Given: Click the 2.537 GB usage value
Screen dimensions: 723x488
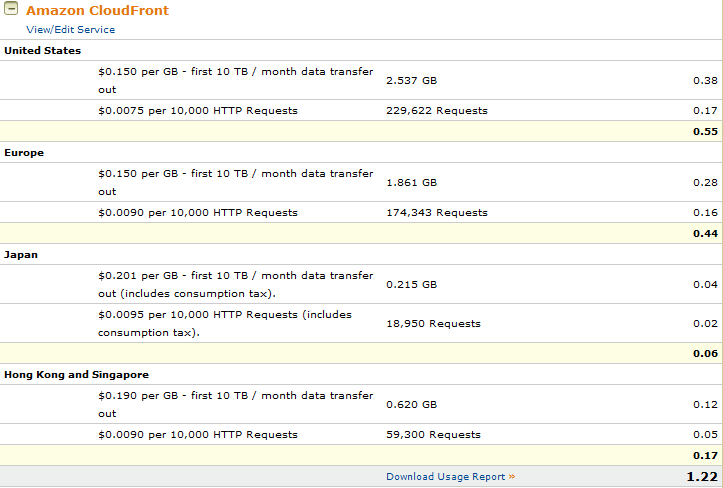Looking at the screenshot, I should click(x=411, y=81).
